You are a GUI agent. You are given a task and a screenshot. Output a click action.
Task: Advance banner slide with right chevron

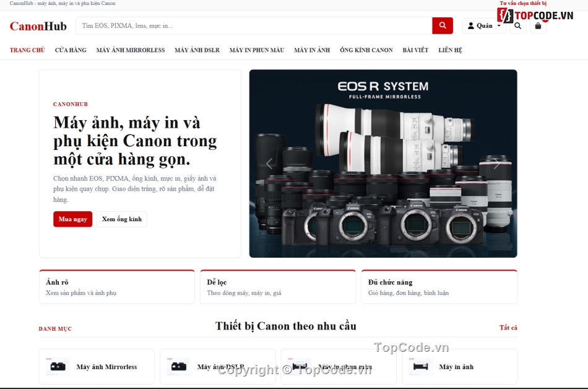(x=496, y=164)
